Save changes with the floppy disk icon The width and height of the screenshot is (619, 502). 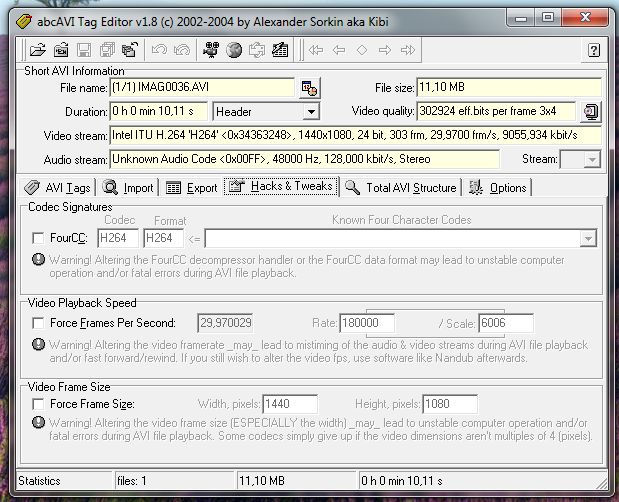pos(84,50)
